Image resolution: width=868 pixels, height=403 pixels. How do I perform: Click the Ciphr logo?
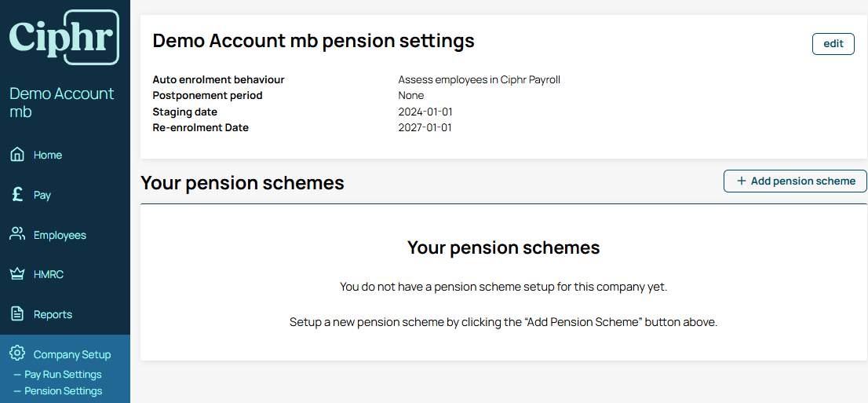(x=64, y=37)
